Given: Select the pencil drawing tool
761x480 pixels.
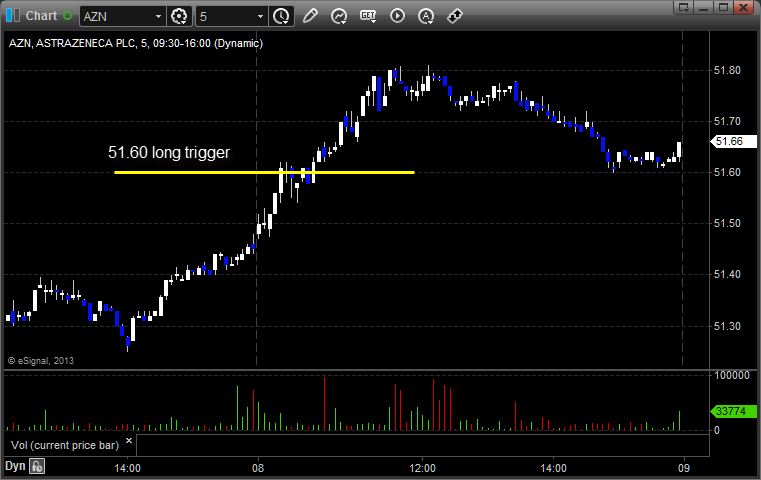Looking at the screenshot, I should click(x=310, y=16).
